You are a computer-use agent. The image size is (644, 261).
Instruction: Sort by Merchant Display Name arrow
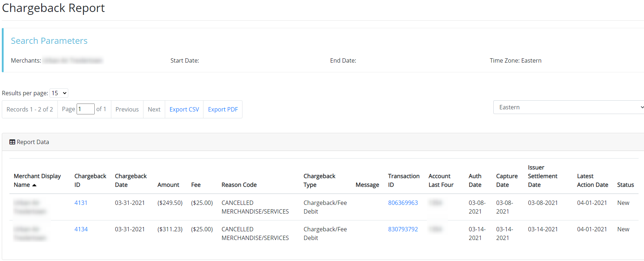pos(34,185)
